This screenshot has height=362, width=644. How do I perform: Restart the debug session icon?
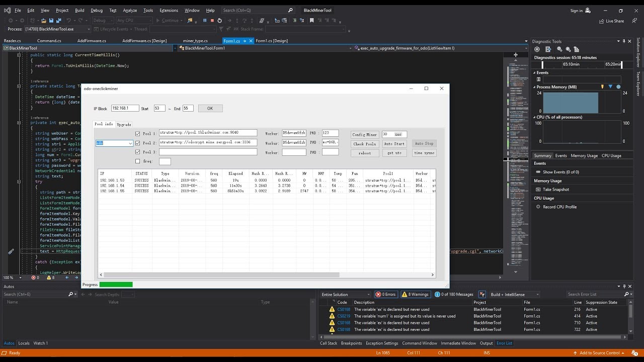pos(219,21)
